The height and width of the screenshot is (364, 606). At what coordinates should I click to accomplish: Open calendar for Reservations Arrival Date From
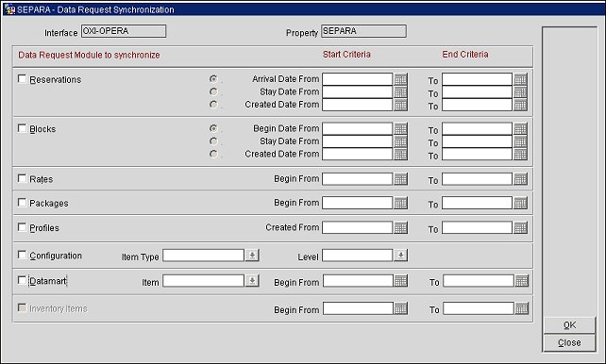400,79
